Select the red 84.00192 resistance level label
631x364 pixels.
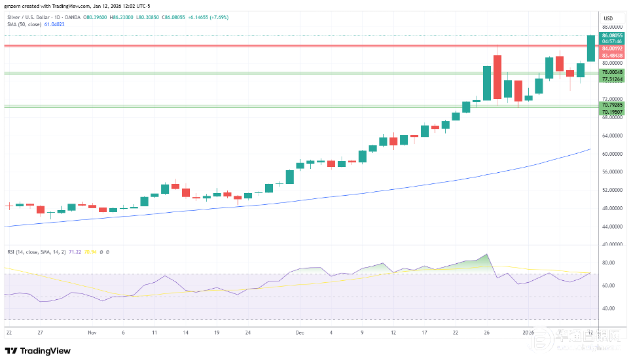click(612, 48)
